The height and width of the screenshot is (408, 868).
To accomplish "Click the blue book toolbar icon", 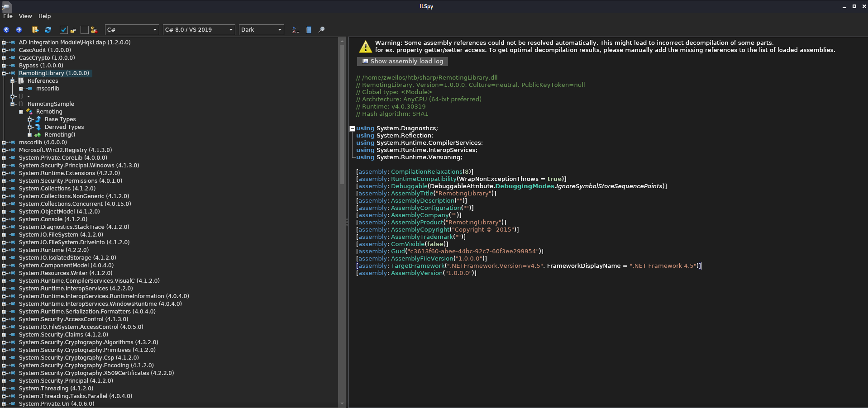I will [309, 30].
